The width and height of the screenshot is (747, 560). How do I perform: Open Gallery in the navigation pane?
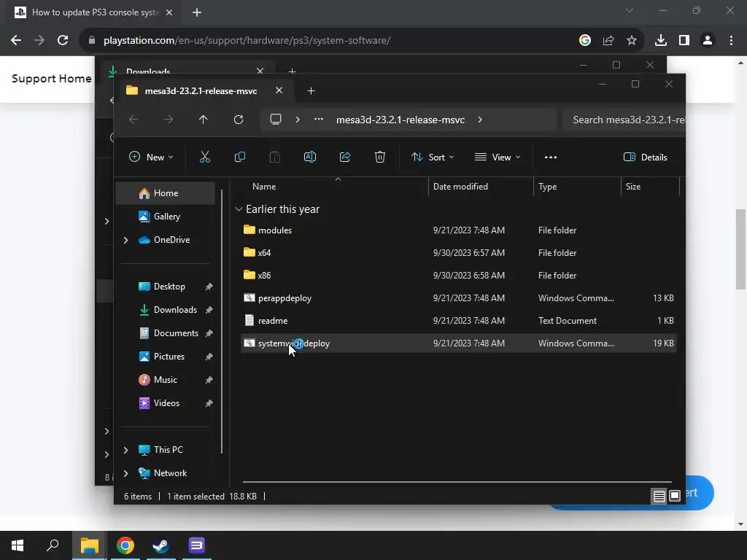[166, 217]
